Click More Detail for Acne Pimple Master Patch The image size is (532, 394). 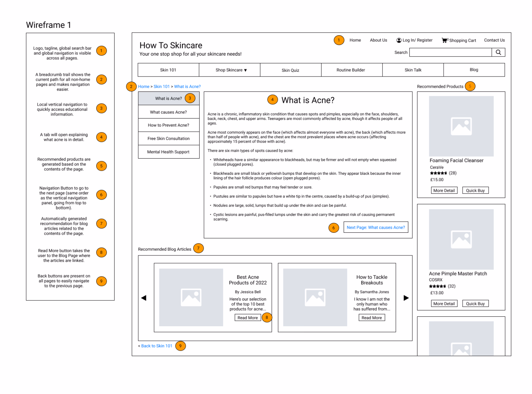tap(444, 304)
